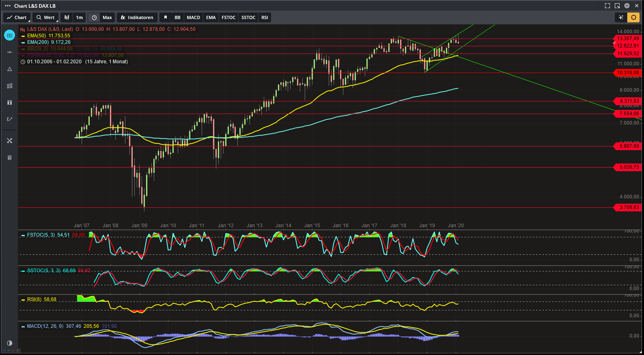
Task: Select the Fibonacci retracement lines tool
Action: [x=10, y=86]
